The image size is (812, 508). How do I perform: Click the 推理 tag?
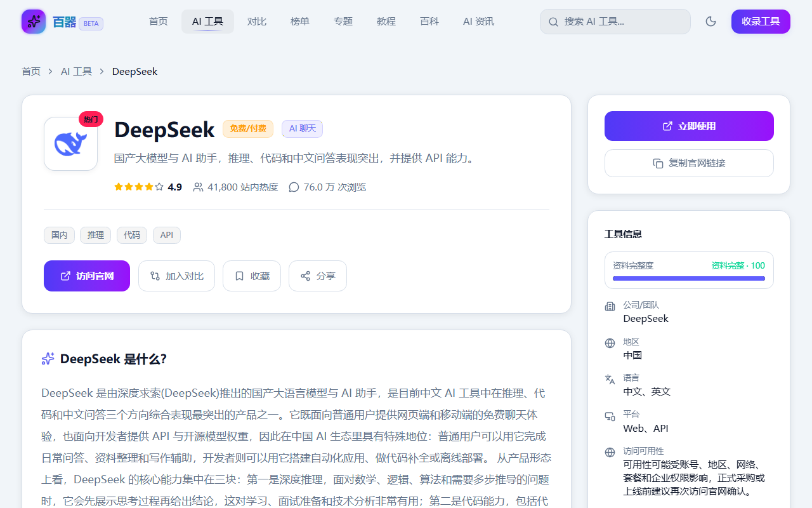(96, 236)
